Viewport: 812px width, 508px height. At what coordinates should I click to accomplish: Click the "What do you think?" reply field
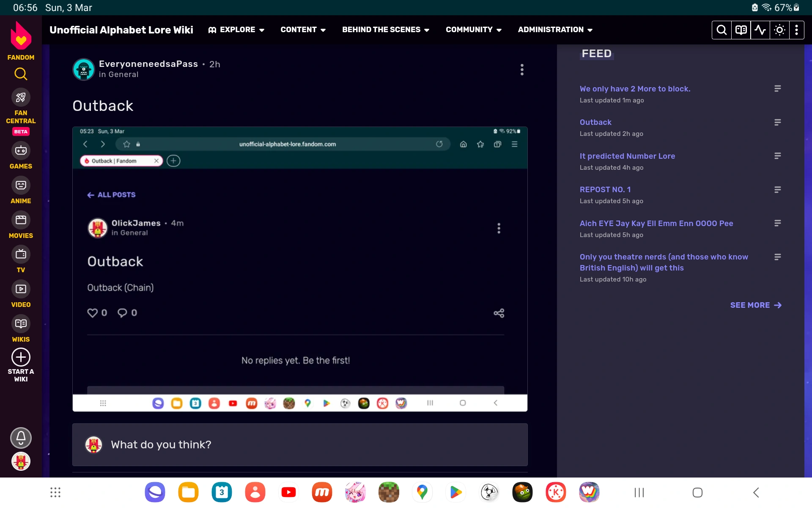click(x=299, y=445)
